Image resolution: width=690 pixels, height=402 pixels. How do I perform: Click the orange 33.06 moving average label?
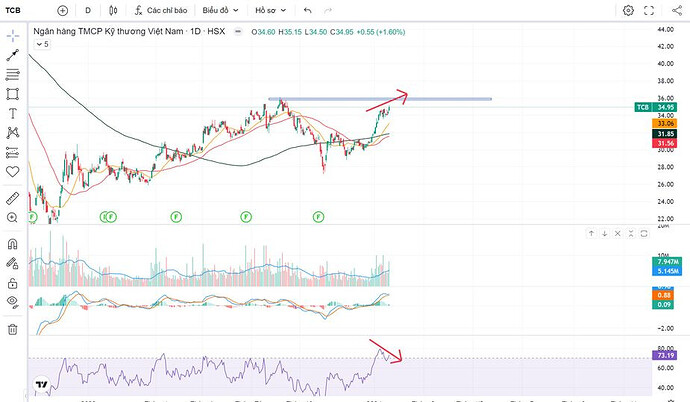[x=664, y=124]
